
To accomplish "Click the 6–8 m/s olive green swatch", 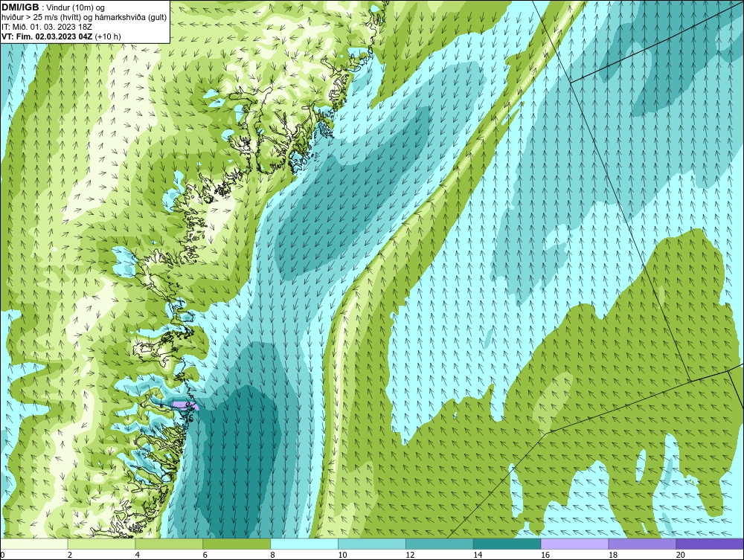I will click(237, 544).
